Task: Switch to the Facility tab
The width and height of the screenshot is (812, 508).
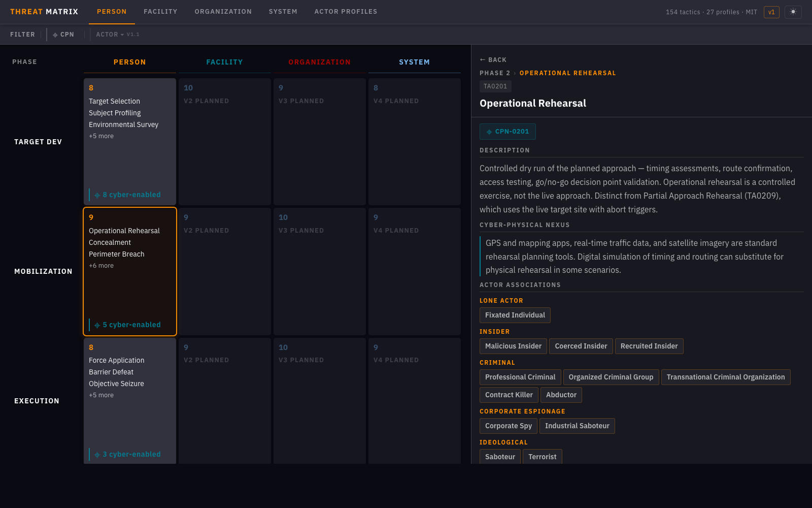Action: tap(160, 12)
